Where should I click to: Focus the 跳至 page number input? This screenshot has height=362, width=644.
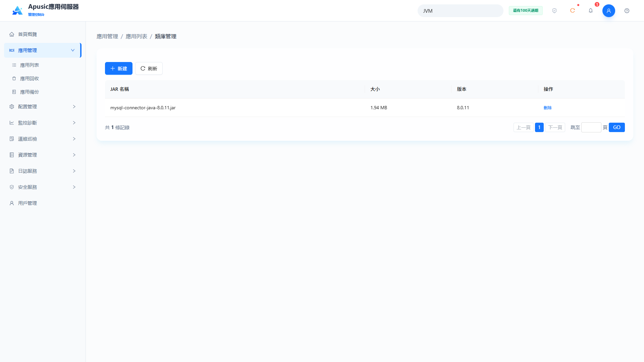(x=591, y=127)
